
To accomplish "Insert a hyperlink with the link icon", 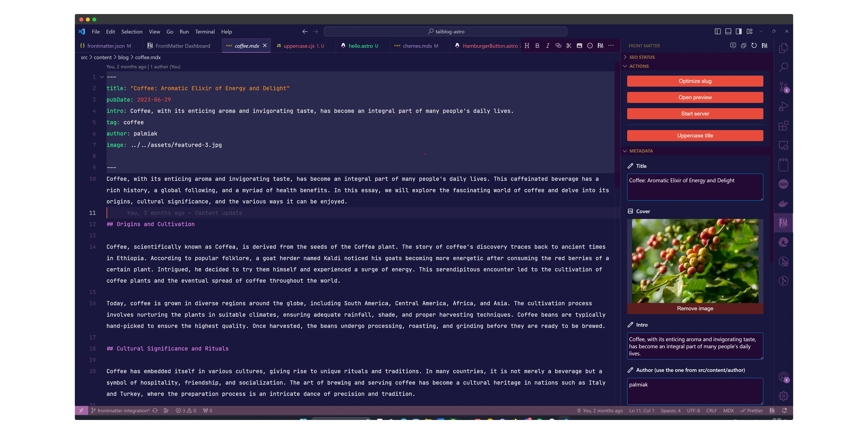I will (x=558, y=46).
